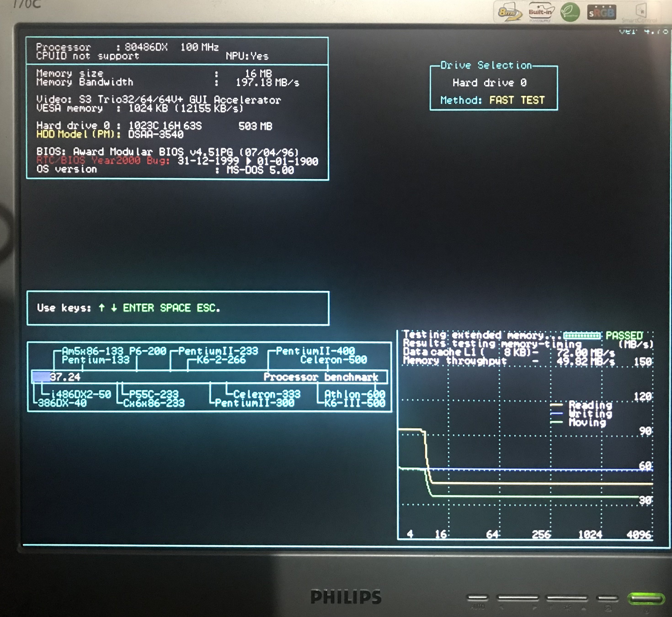Screen dimensions: 672x617
Task: Click the PASSED status text
Action: 624,335
